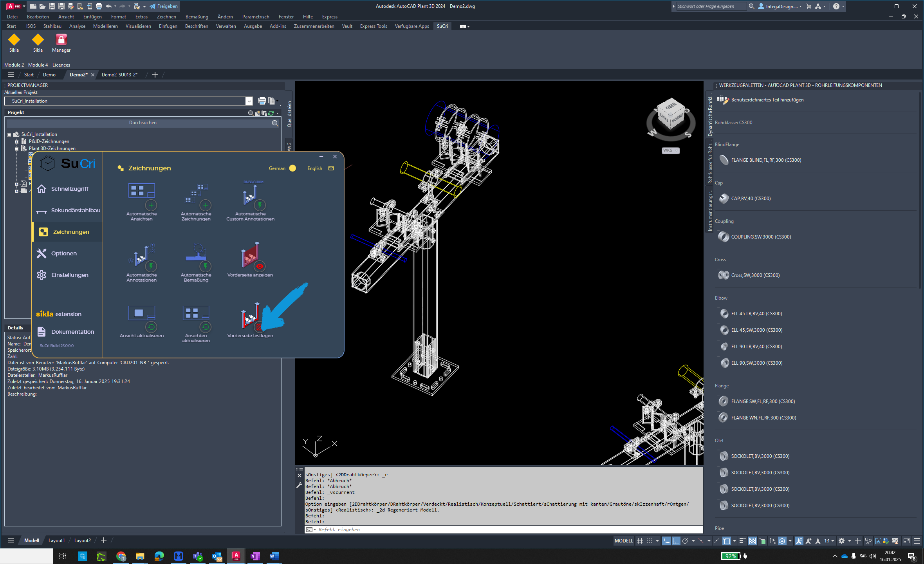Switch to the Demo drawing tab
The image size is (924, 564).
click(49, 75)
